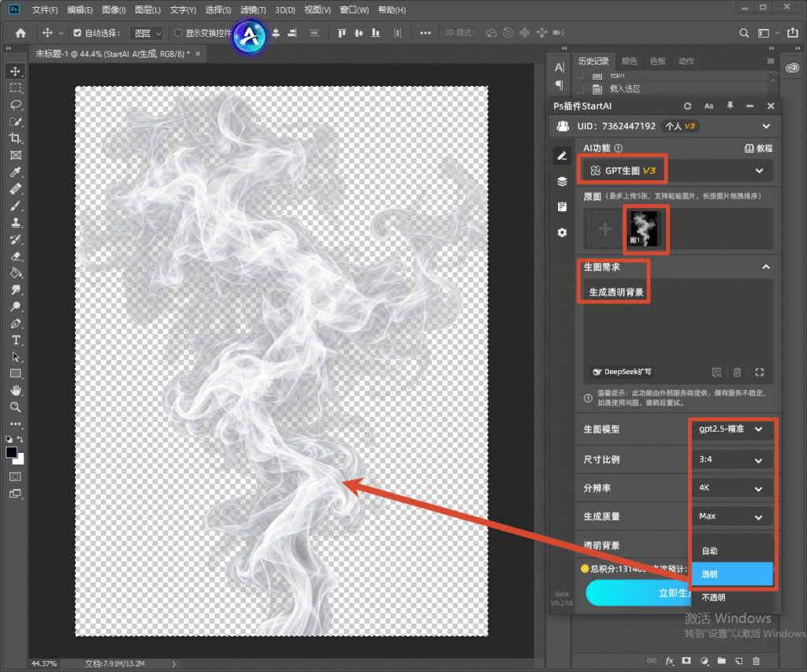Open the 滤镜(T) menu
This screenshot has width=807, height=672.
coord(253,9)
